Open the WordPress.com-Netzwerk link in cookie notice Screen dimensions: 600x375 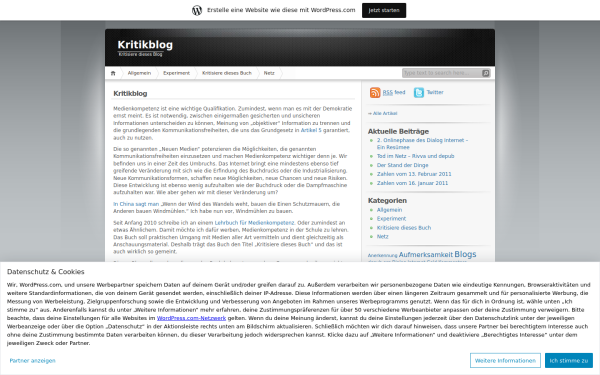coord(191,318)
